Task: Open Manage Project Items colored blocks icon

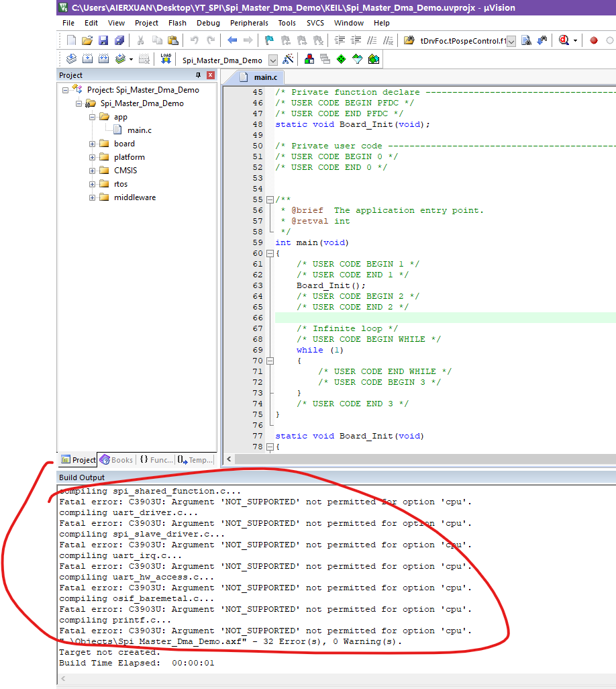Action: click(x=309, y=59)
